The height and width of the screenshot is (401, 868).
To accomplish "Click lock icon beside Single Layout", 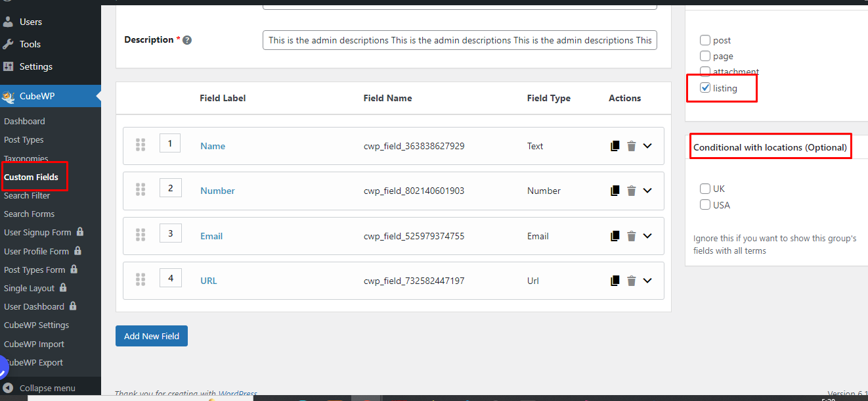I will (x=63, y=287).
